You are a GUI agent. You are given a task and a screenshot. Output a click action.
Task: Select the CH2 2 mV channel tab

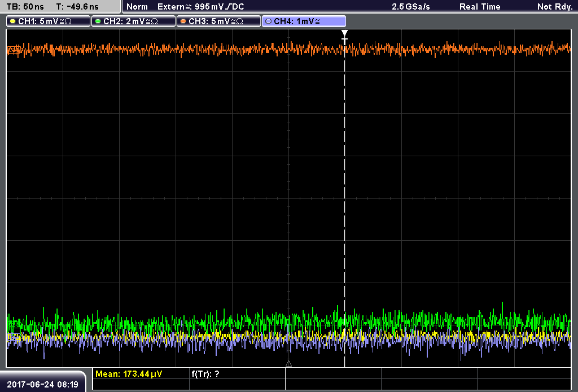coord(133,21)
